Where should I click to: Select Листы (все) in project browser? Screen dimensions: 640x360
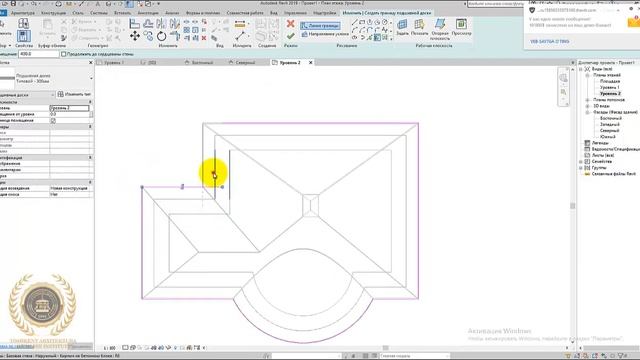[603, 156]
